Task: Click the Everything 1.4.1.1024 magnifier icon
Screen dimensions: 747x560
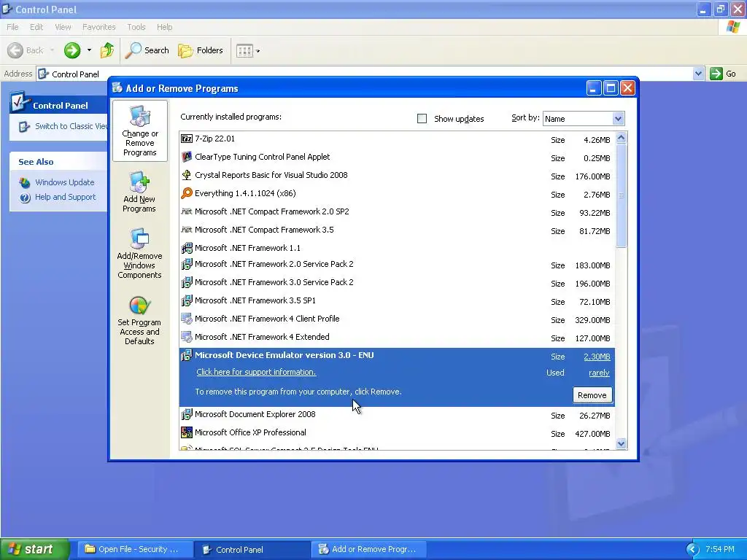Action: click(187, 192)
